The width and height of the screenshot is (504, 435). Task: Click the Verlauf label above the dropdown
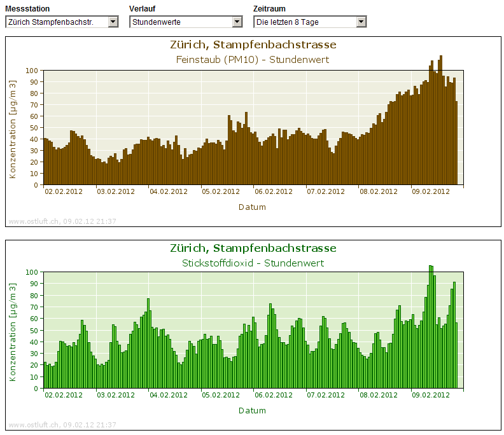[143, 9]
